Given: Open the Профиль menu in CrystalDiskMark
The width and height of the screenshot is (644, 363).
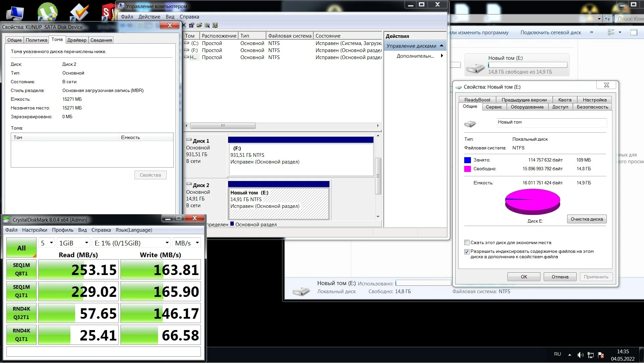Looking at the screenshot, I should point(62,230).
